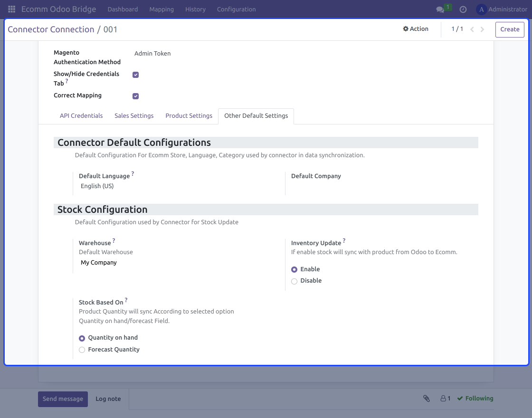The image size is (532, 418).
Task: Go back to Connector Connection breadcrumb
Action: (51, 29)
